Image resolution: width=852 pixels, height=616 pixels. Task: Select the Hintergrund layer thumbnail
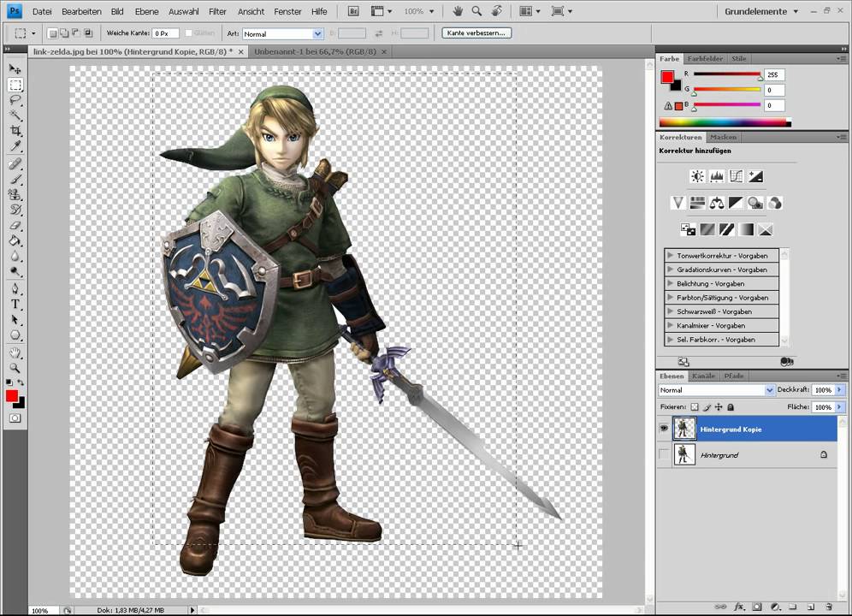684,454
